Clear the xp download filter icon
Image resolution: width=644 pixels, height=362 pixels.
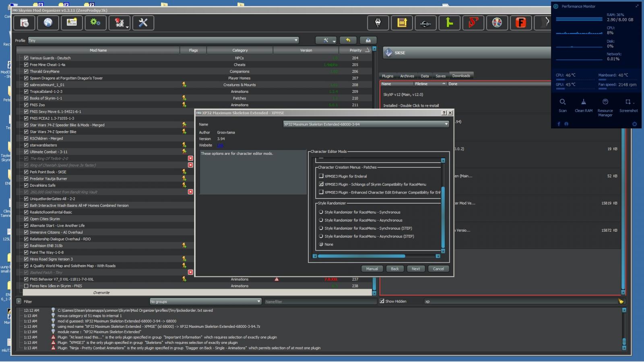coord(621,301)
